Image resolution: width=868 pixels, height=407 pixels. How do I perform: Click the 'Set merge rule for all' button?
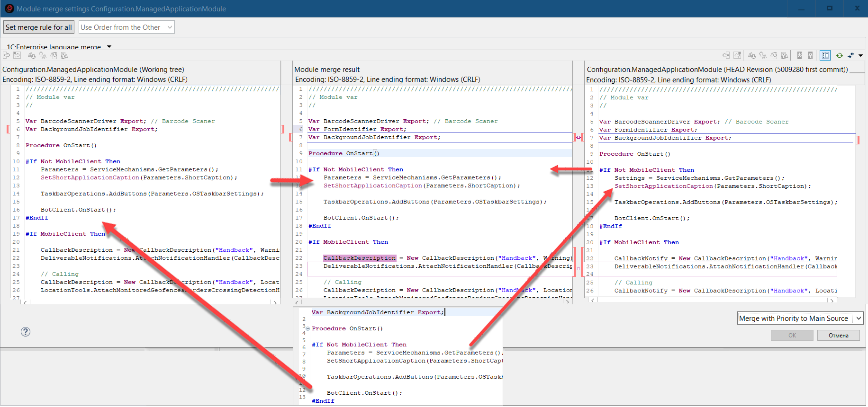click(39, 27)
